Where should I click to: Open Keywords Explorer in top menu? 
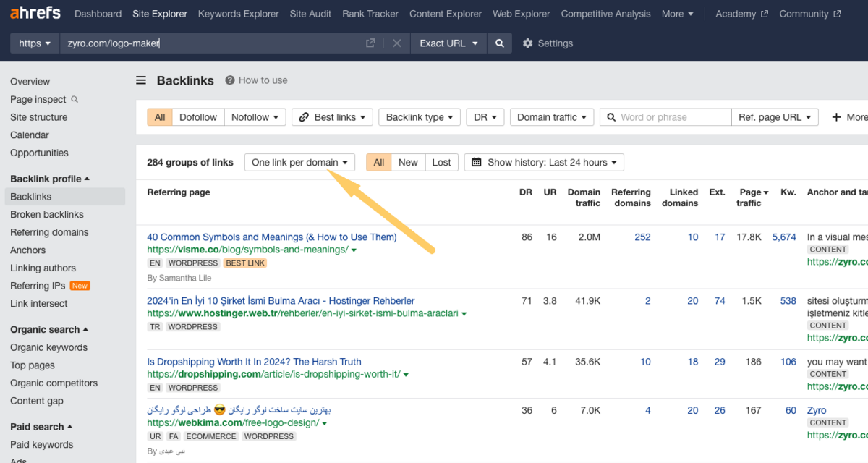(238, 14)
